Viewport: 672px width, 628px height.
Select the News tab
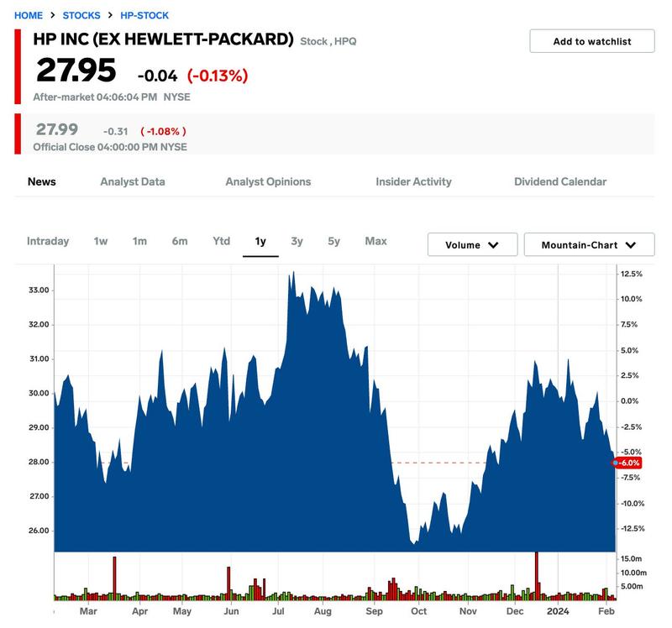coord(41,181)
